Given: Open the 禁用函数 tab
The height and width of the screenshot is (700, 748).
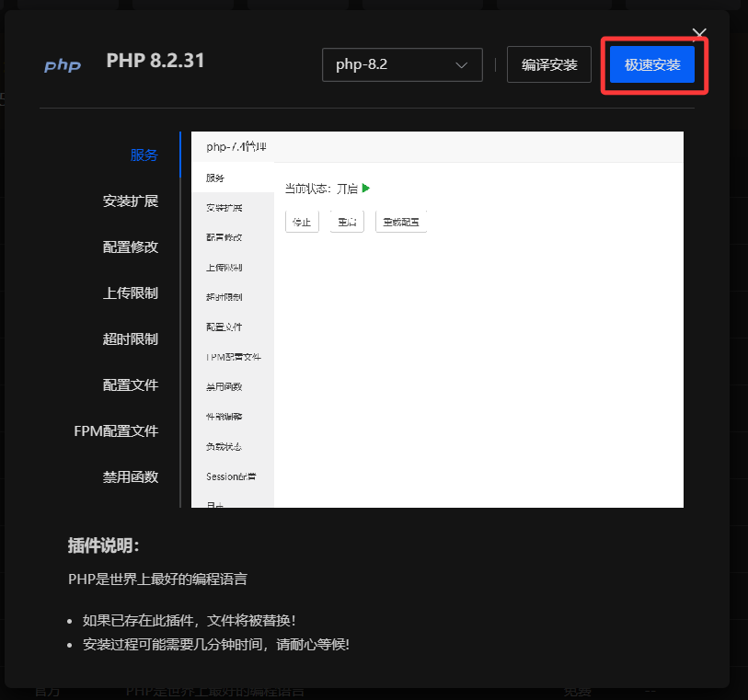Looking at the screenshot, I should click(131, 476).
